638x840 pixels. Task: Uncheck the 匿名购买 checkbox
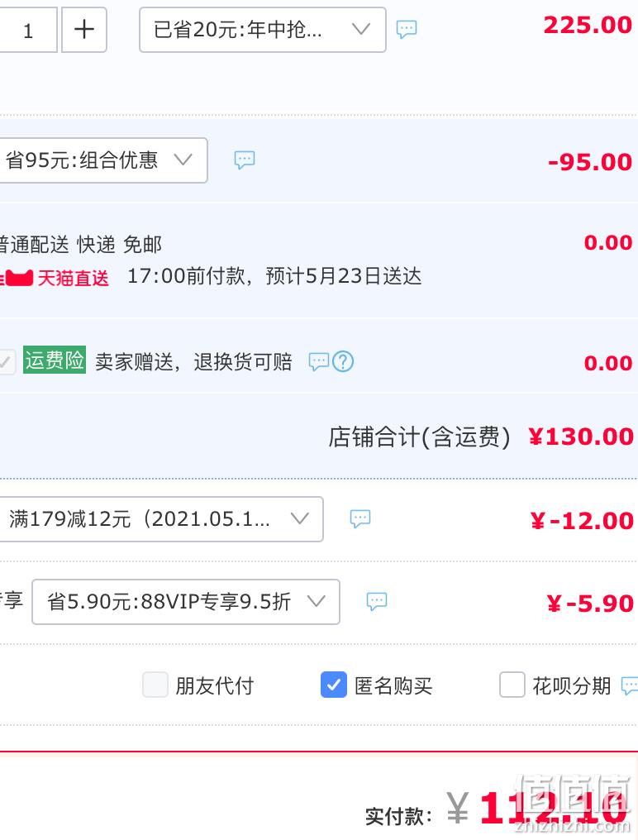coord(334,685)
